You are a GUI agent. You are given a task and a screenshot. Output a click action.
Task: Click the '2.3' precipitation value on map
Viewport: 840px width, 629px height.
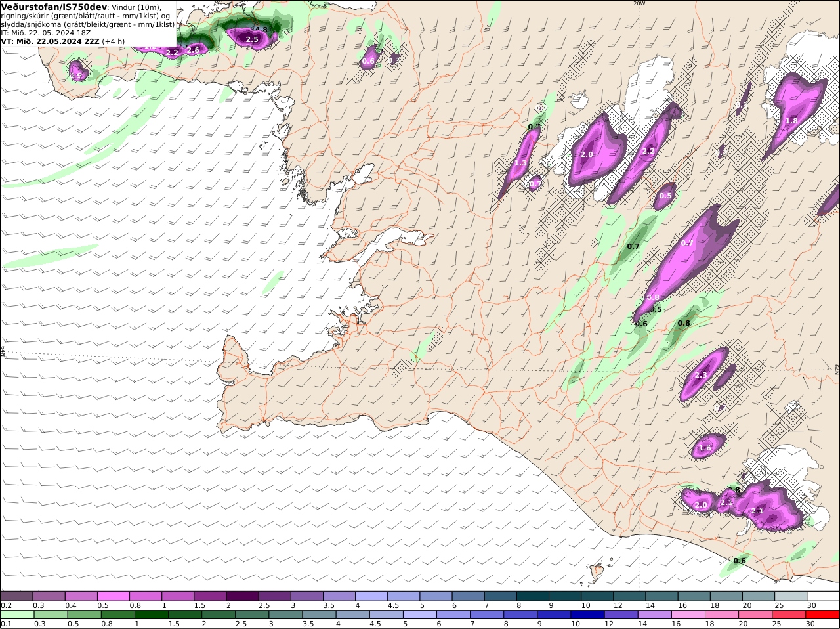(701, 375)
